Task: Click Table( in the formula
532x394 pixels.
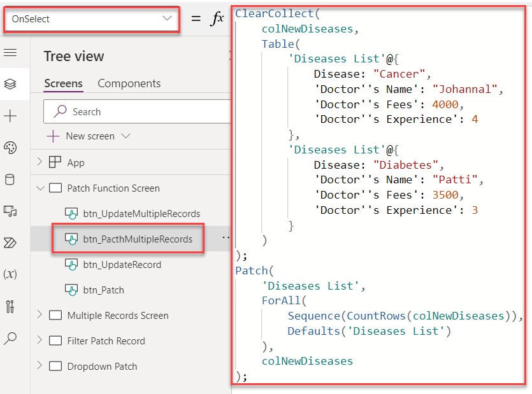Action: (x=280, y=44)
